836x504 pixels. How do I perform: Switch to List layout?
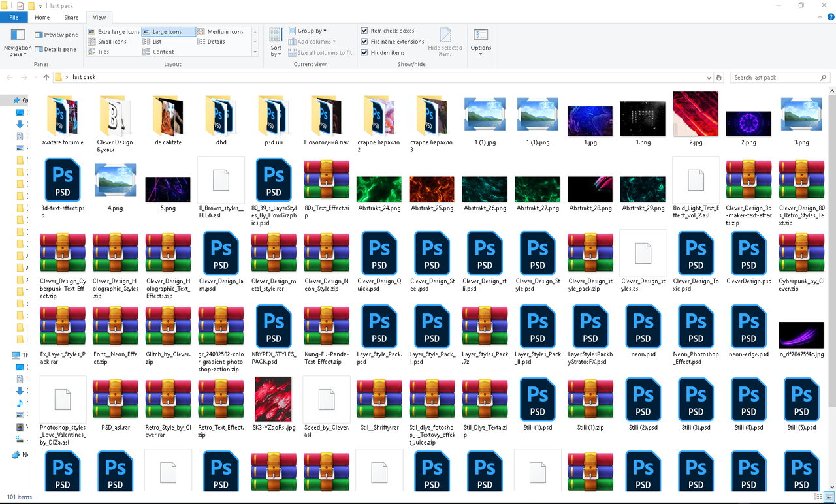[x=152, y=42]
